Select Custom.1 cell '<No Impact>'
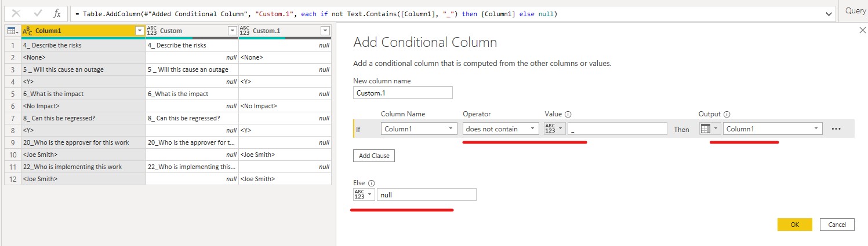 click(285, 106)
